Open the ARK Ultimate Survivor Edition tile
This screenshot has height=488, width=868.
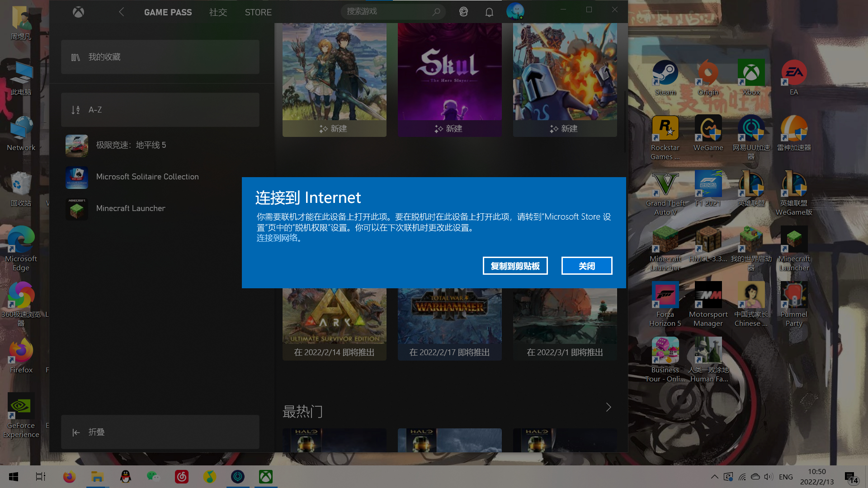[x=334, y=324]
